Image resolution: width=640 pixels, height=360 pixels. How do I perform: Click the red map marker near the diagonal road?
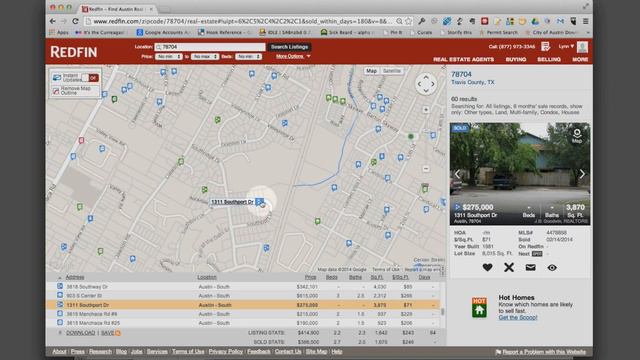point(81,140)
